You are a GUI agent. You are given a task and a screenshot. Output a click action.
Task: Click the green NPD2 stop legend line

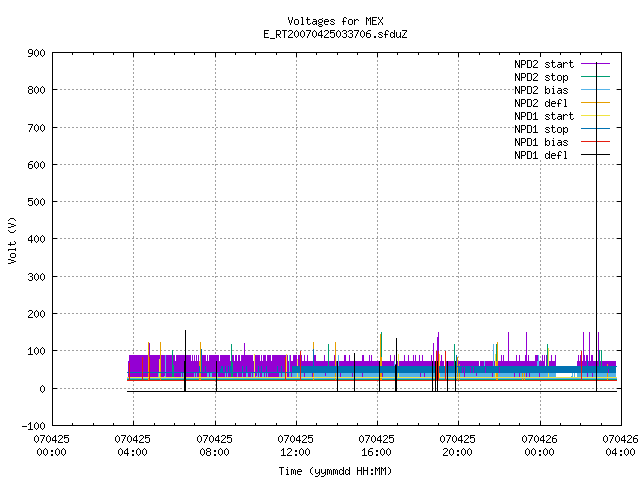[x=595, y=77]
